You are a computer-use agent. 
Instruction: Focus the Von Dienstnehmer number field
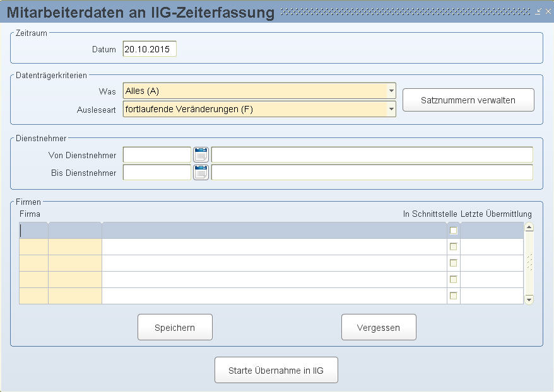157,155
